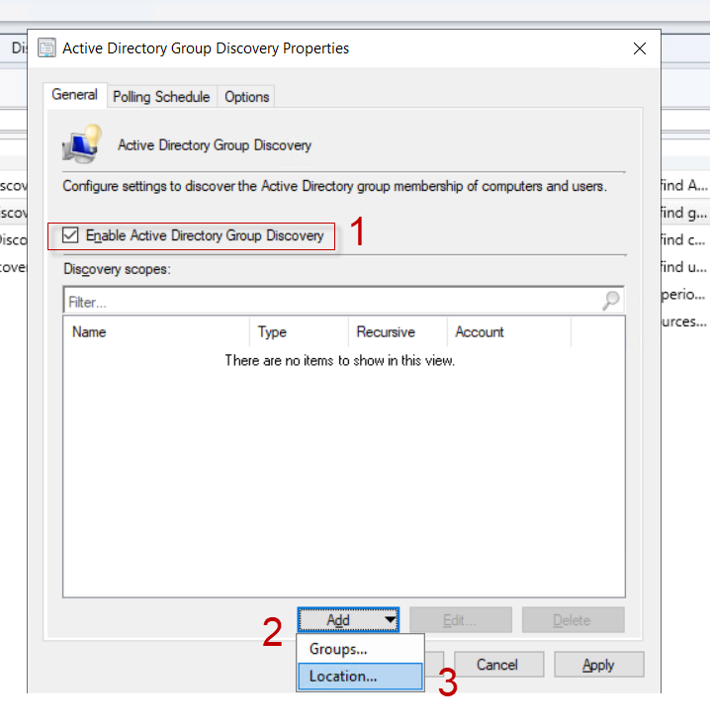Switch to the Polling Schedule tab
710x728 pixels.
pos(161,97)
